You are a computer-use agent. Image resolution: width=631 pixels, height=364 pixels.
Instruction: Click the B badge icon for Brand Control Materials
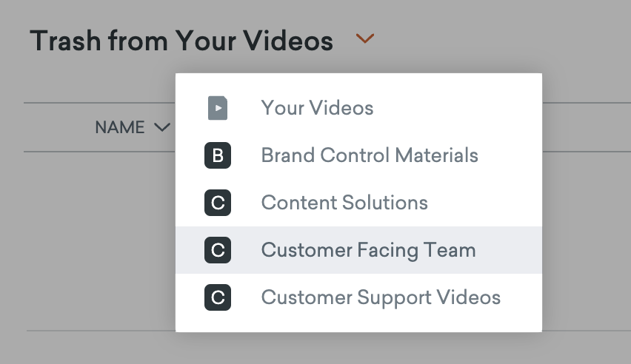point(218,156)
